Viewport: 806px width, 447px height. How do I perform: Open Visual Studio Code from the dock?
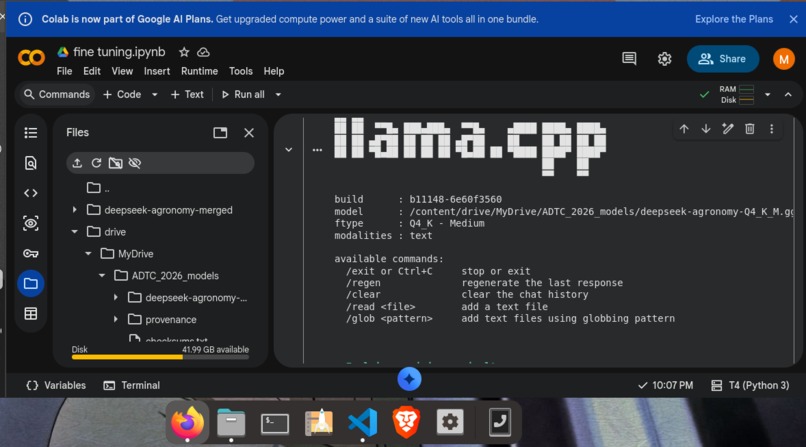[x=362, y=422]
